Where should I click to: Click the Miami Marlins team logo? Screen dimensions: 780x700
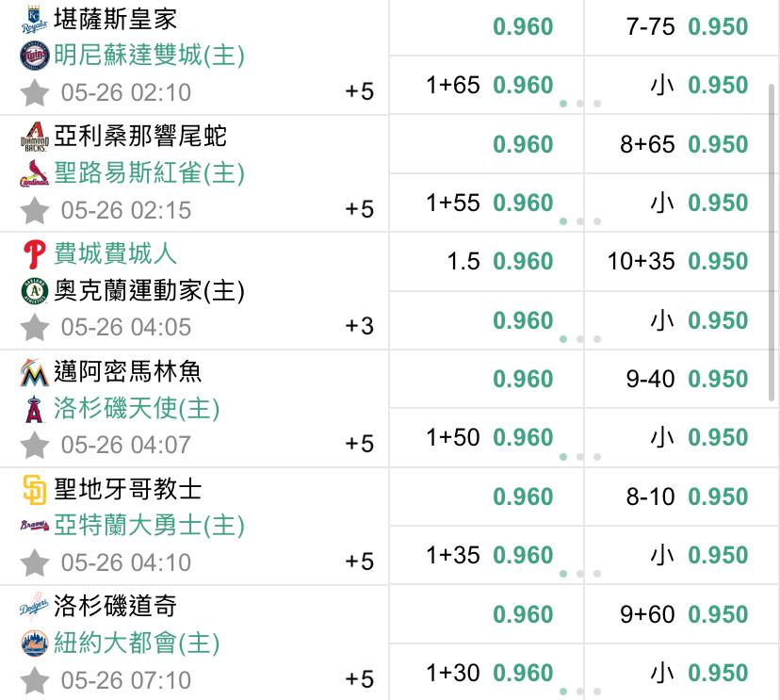33,373
